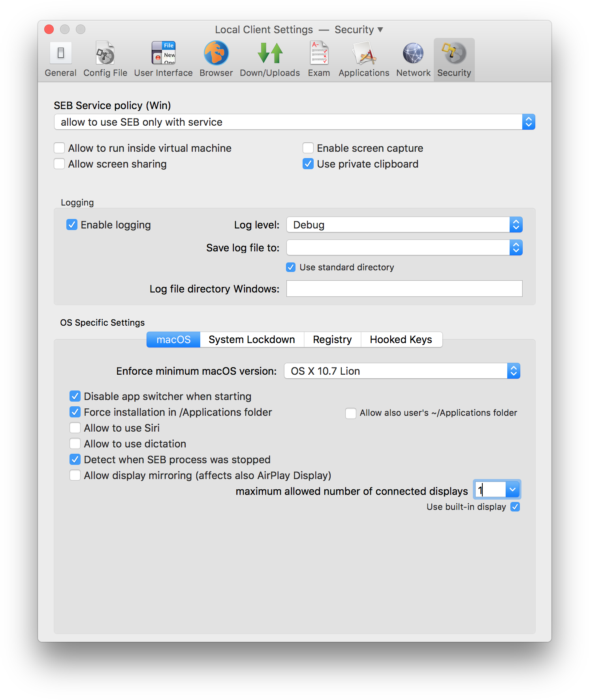Switch to the System Lockdown tab
The height and width of the screenshot is (700, 589).
pyautogui.click(x=252, y=340)
